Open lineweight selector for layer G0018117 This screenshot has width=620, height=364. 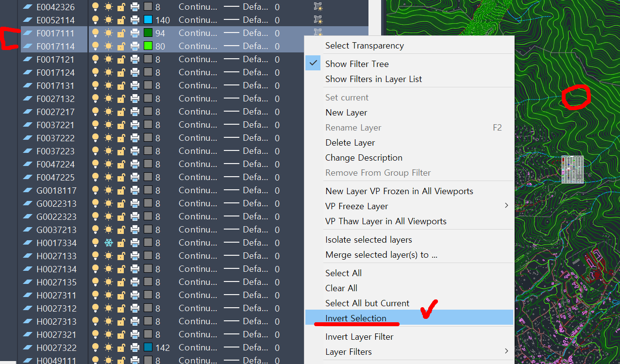(246, 190)
